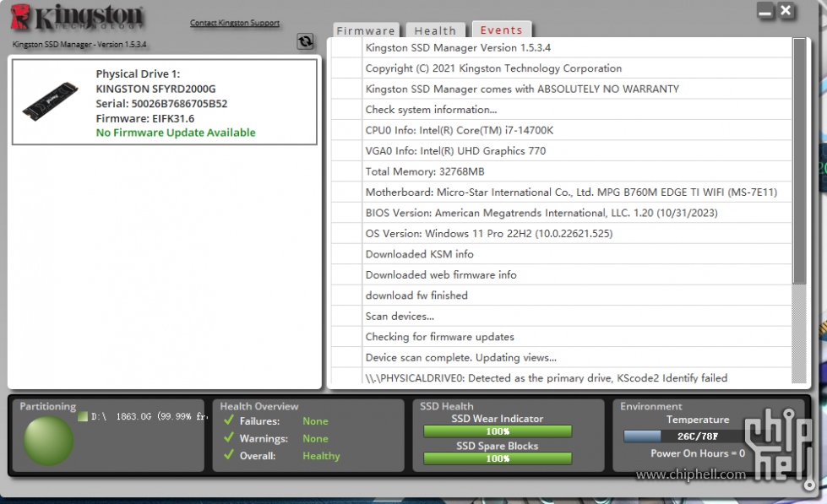The height and width of the screenshot is (504, 827).
Task: Select event row "Total Memory: 32768MB"
Action: pyautogui.click(x=562, y=171)
